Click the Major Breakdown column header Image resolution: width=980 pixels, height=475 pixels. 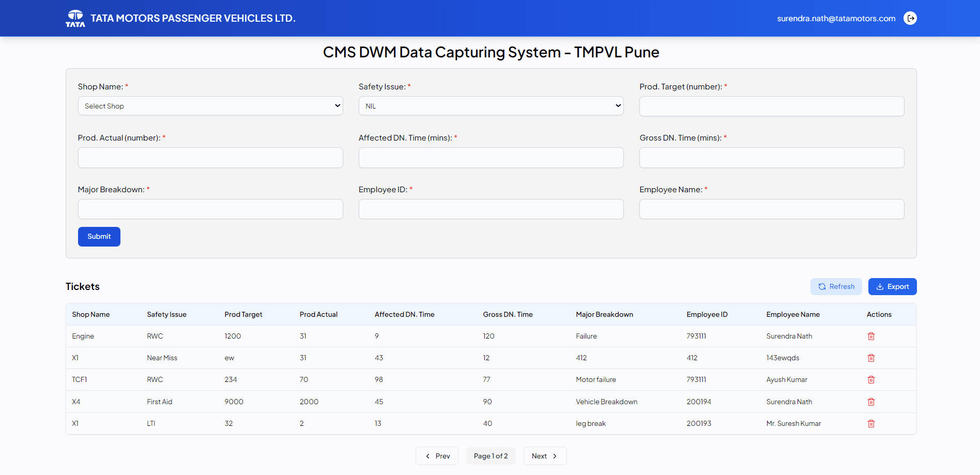coord(604,314)
